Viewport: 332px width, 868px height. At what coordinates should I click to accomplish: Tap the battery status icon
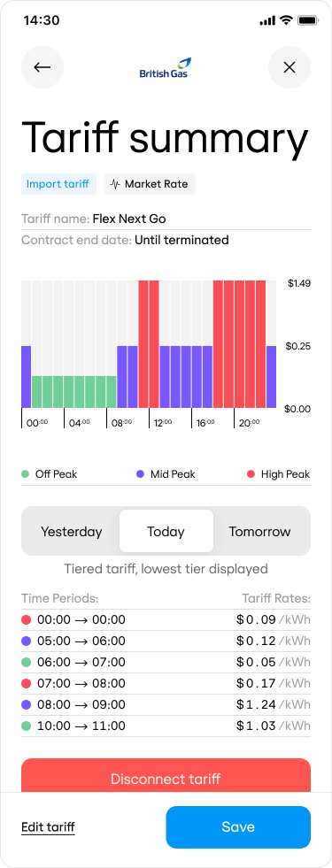click(306, 20)
